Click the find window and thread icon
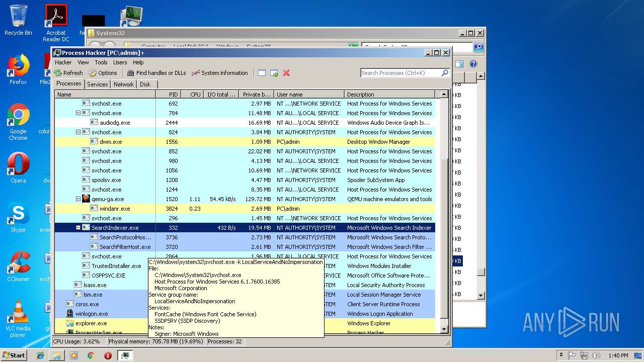The height and width of the screenshot is (362, 644). pos(274,73)
